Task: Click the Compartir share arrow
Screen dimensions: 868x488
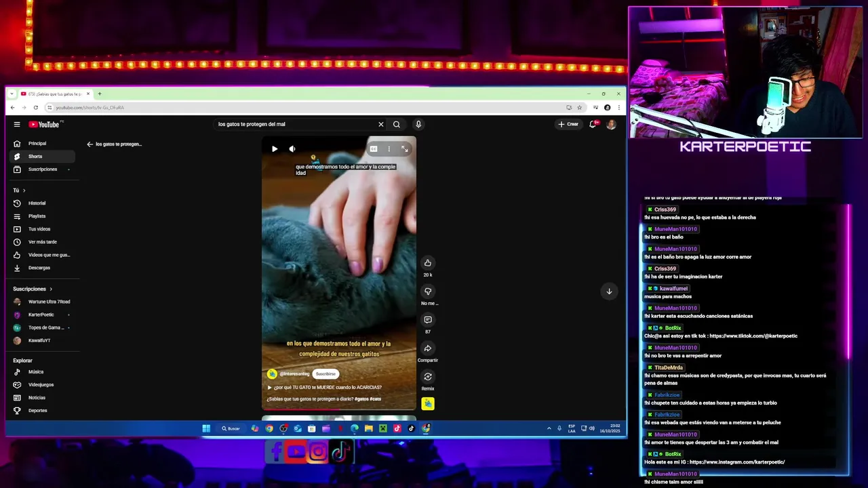Action: 428,348
